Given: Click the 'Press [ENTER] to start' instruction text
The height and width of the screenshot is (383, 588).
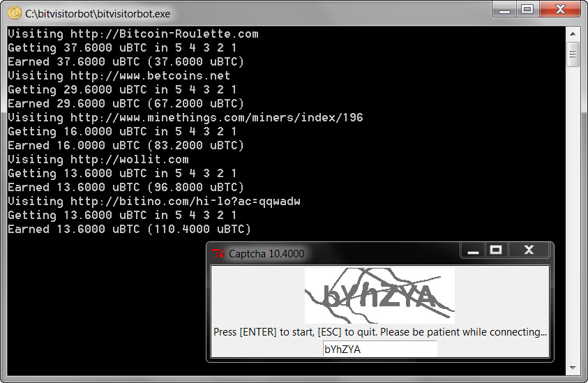Looking at the screenshot, I should (380, 332).
